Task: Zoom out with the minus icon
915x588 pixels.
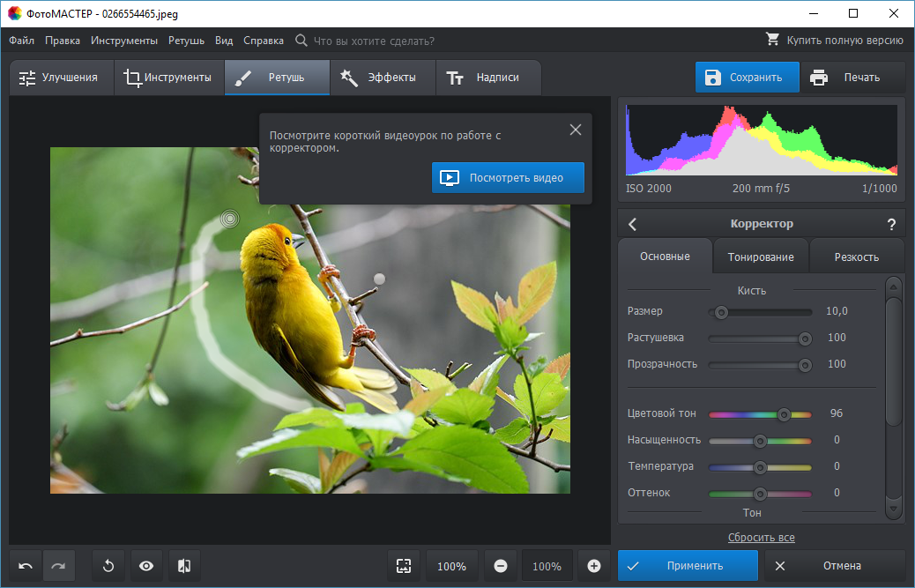Action: [x=501, y=566]
